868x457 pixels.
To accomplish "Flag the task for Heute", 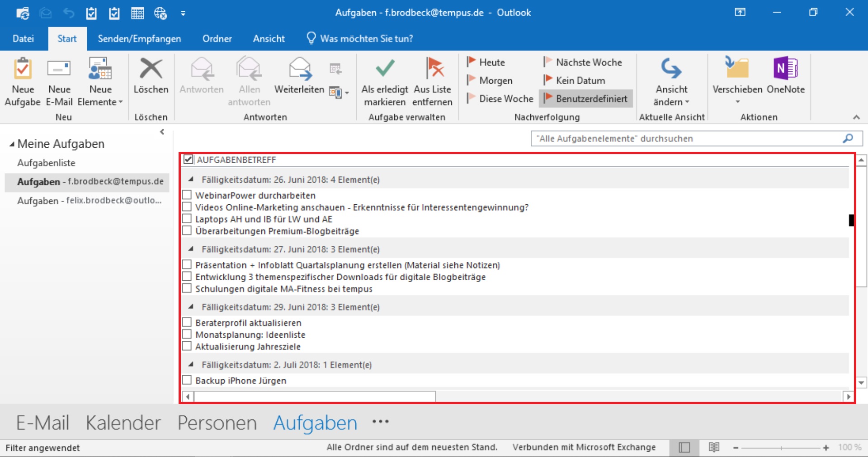I will click(x=486, y=62).
